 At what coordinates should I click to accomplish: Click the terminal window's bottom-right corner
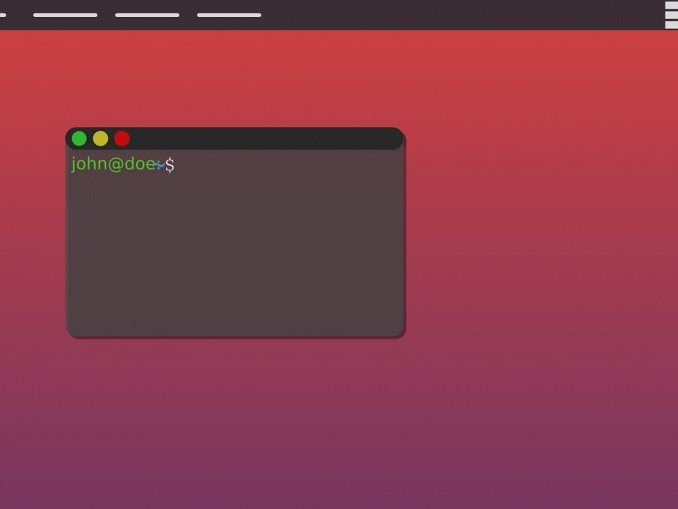401,334
